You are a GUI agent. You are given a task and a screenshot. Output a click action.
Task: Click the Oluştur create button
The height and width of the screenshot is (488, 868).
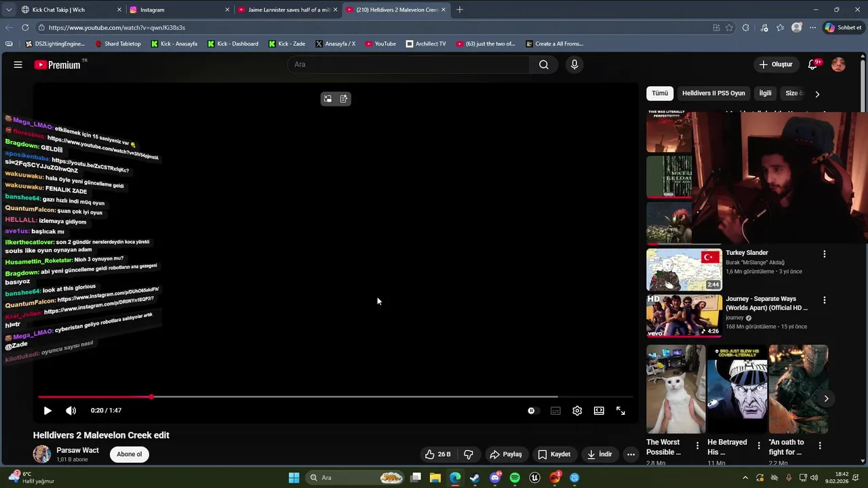[775, 64]
